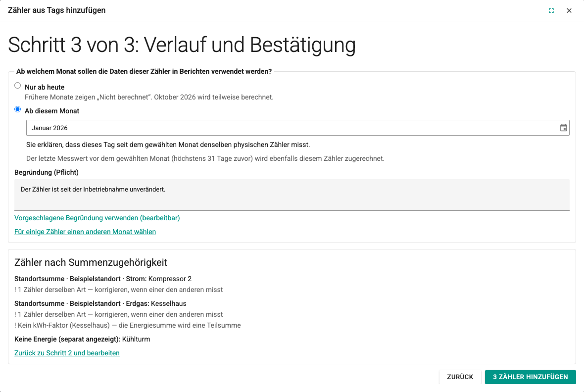Click the Kein kWh-Faktor (Kesselhaus) warning
This screenshot has height=392, width=584.
click(127, 325)
